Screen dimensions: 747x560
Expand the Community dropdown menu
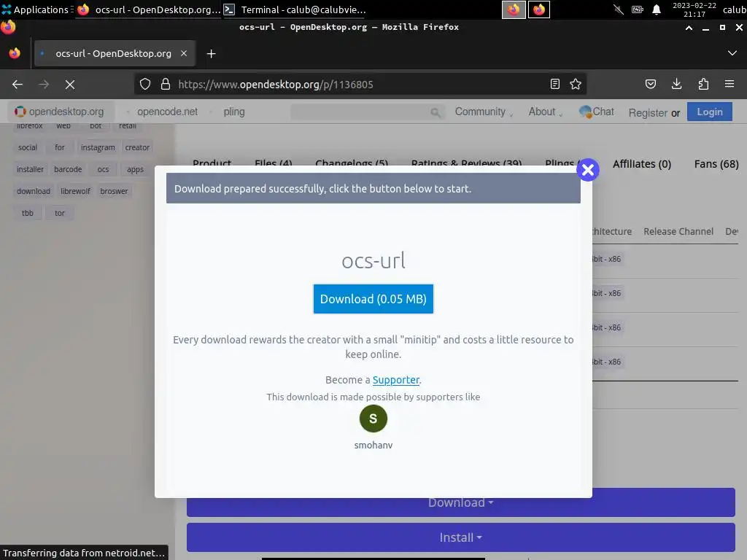point(484,112)
